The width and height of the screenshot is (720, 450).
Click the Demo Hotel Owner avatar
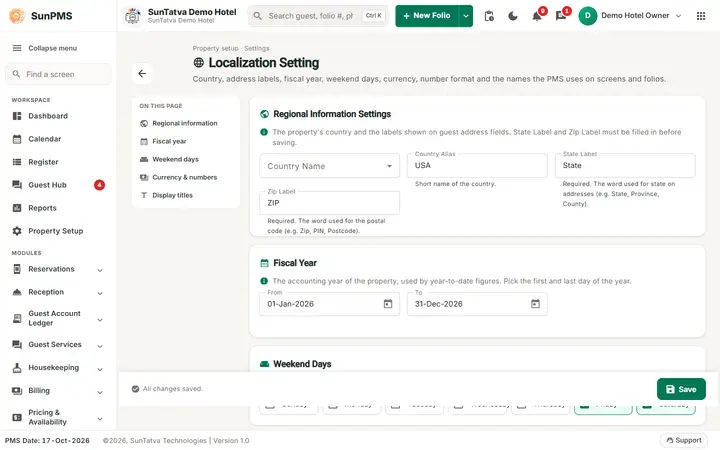pyautogui.click(x=587, y=16)
